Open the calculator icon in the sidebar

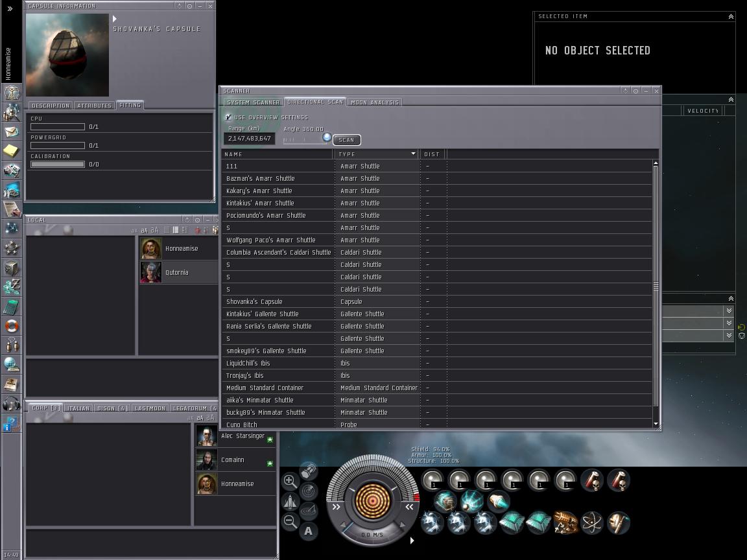(12, 307)
